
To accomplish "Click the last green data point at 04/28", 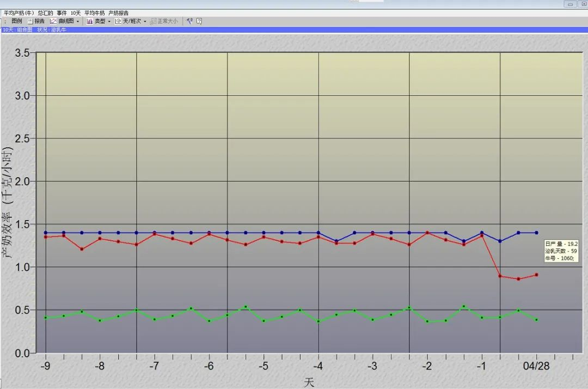I will click(537, 320).
